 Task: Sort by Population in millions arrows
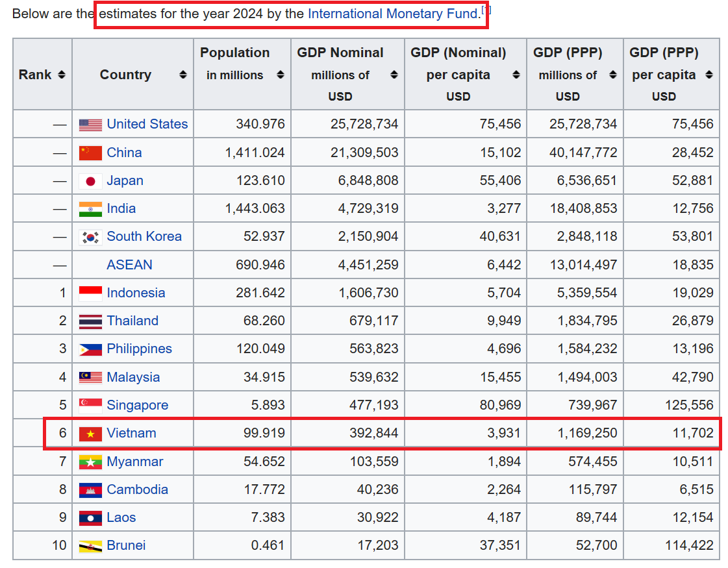281,75
